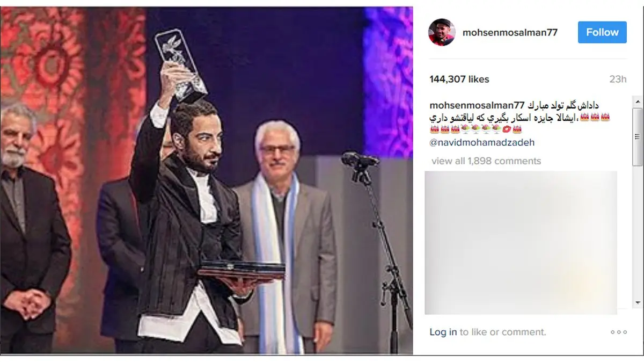
Task: Click the cake emoji row in caption
Action: pos(475,129)
